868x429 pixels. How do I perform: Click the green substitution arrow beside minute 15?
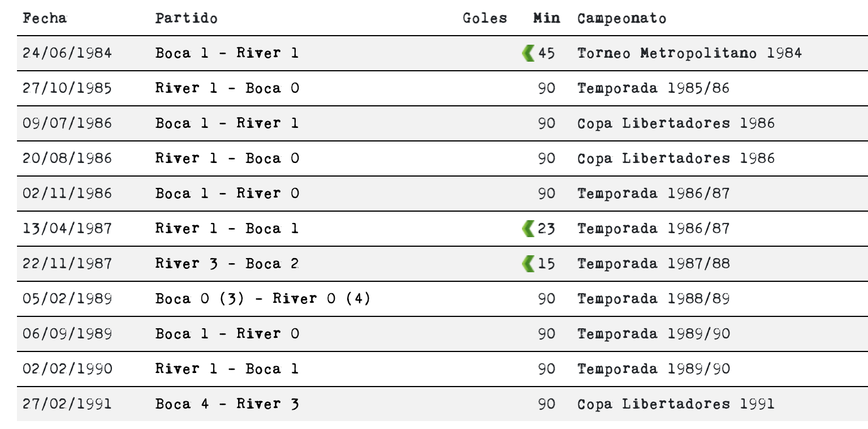point(528,264)
